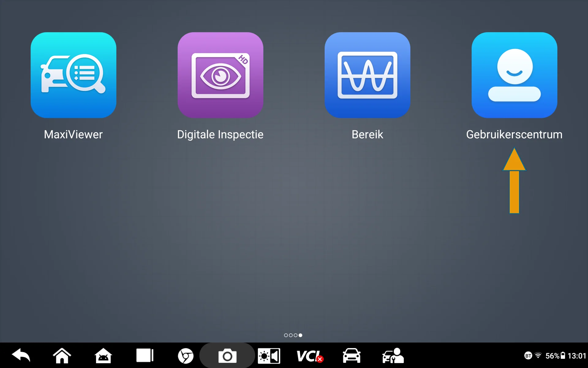Tap the Bereik label

pyautogui.click(x=367, y=134)
